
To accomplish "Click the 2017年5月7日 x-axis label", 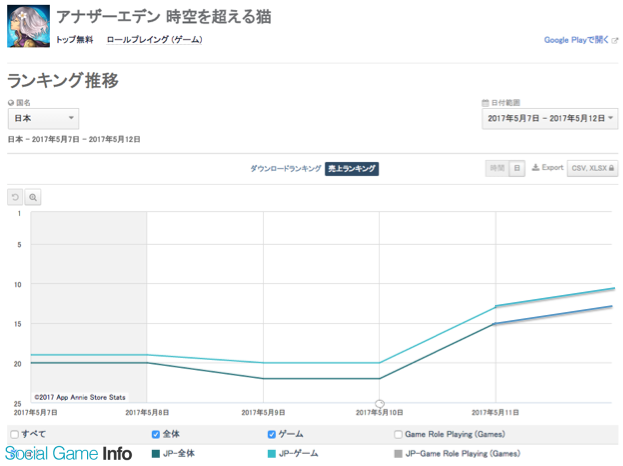I will pyautogui.click(x=35, y=413).
